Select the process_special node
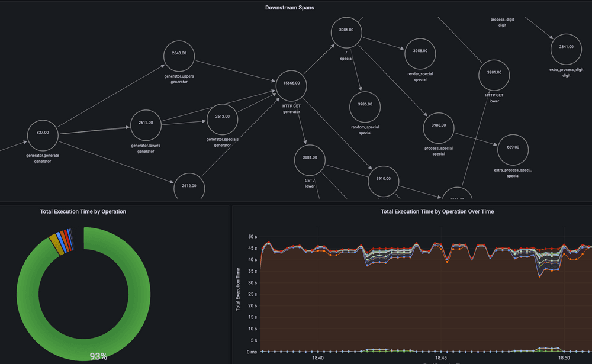The width and height of the screenshot is (592, 364). click(x=438, y=127)
